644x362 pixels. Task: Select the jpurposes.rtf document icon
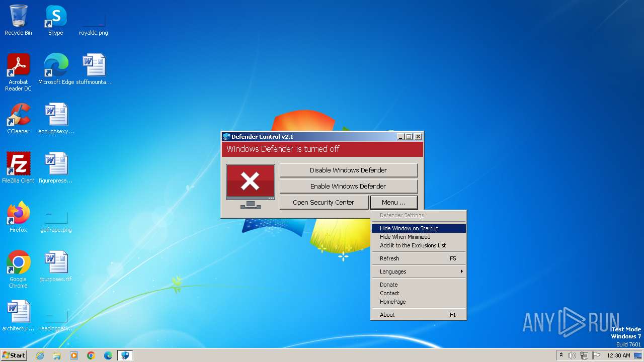click(x=56, y=266)
